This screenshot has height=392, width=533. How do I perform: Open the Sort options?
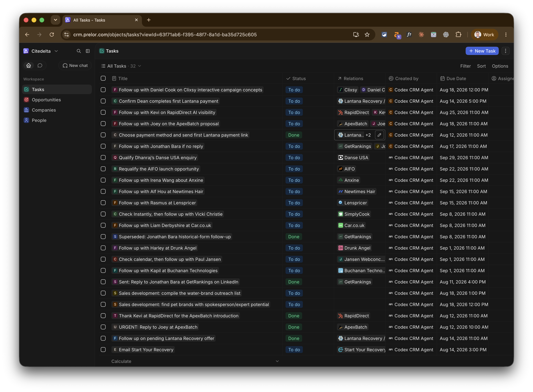[481, 66]
